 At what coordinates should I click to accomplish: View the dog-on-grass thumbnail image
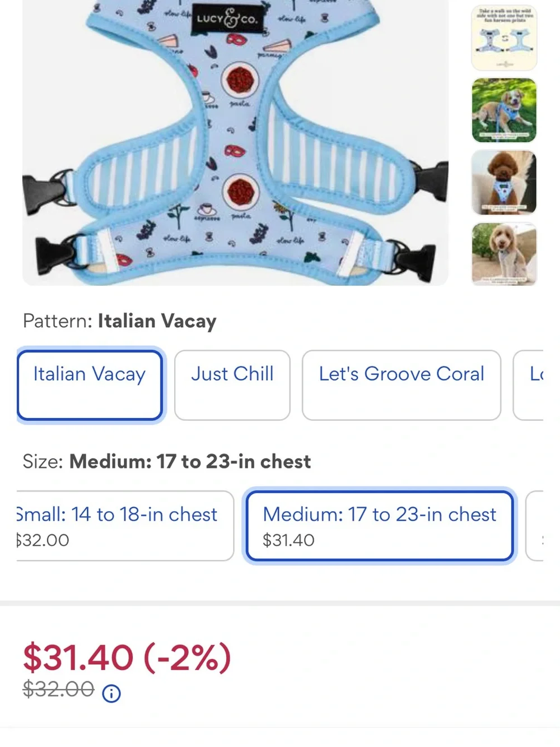[x=504, y=110]
